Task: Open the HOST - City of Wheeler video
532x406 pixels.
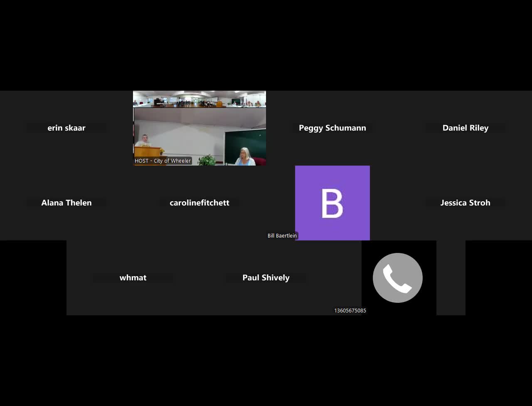Action: [x=199, y=128]
